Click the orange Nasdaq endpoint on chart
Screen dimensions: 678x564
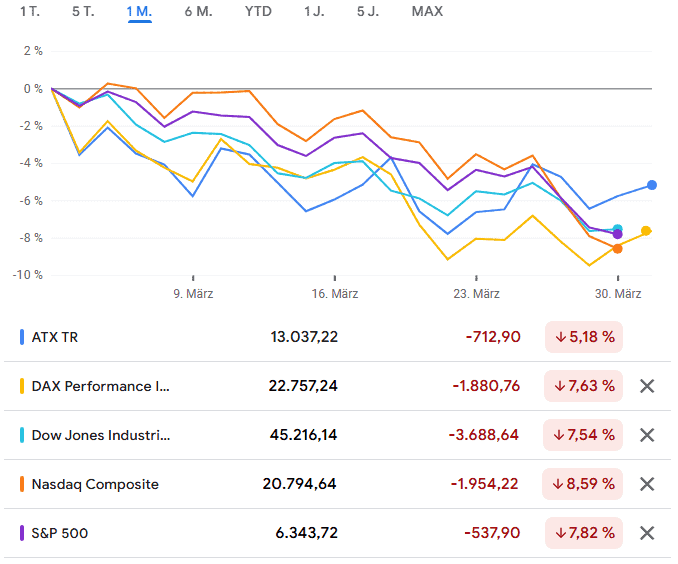[618, 248]
